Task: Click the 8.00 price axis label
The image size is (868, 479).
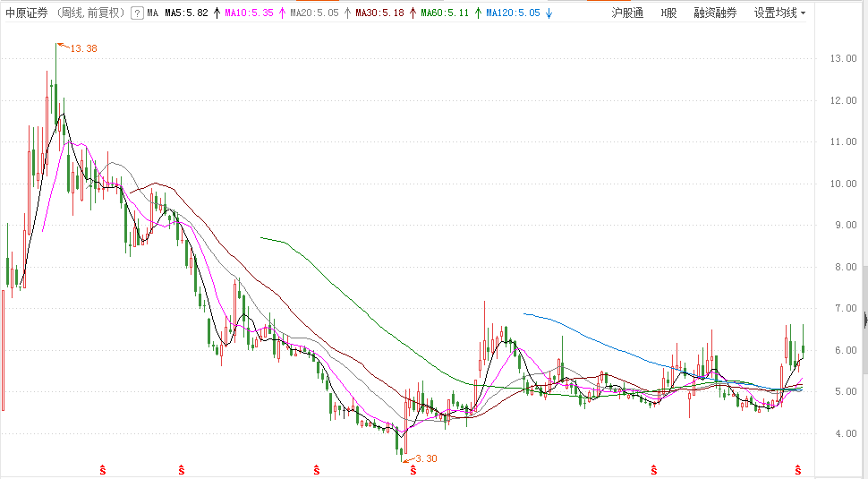Action: click(846, 268)
